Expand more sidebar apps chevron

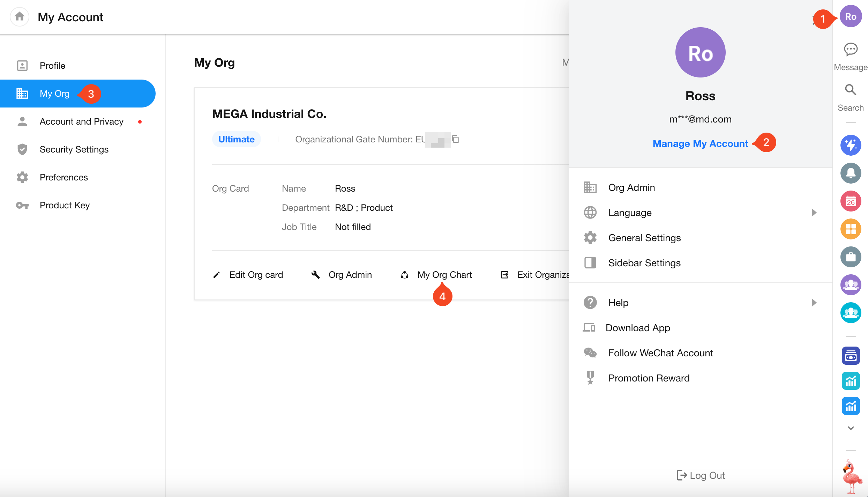click(x=851, y=428)
